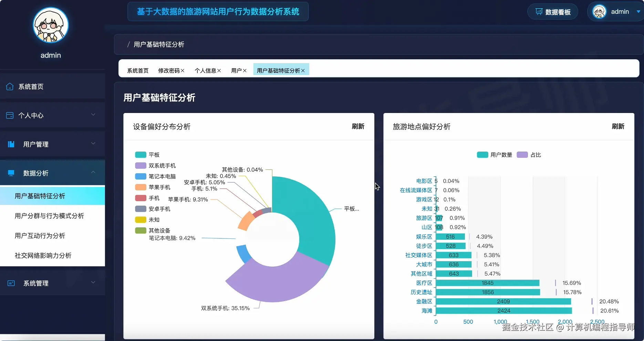Select the 系统管理 sidebar icon
This screenshot has height=341, width=644.
(x=11, y=283)
